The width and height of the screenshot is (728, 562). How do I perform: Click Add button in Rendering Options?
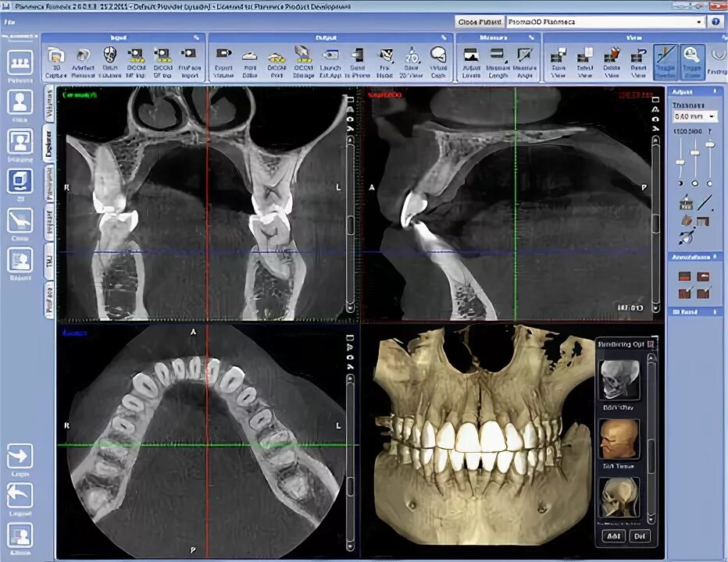click(x=613, y=535)
